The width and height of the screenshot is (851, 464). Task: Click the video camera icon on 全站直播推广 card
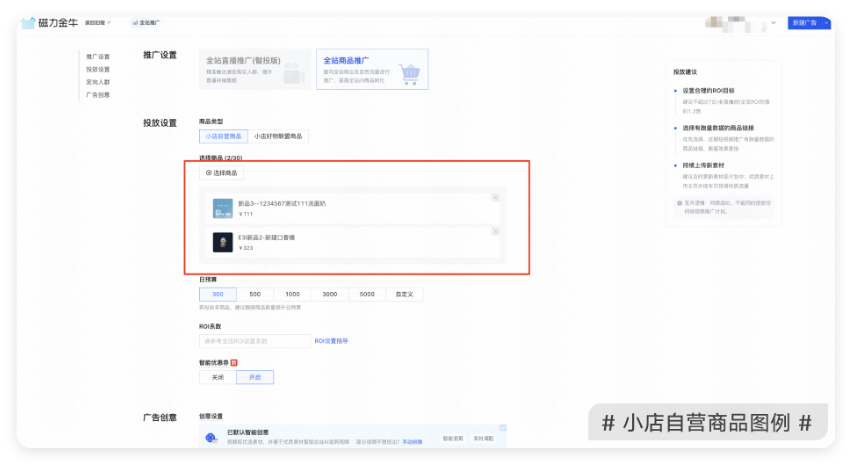294,74
